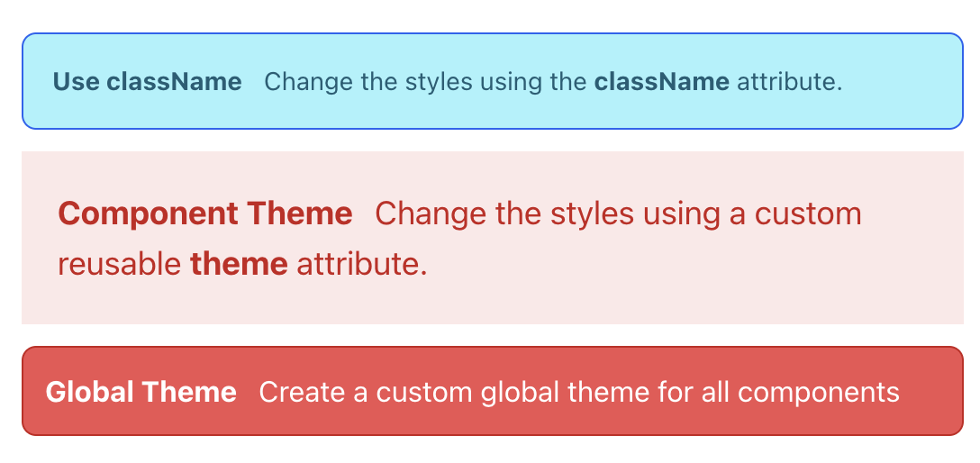Click the bold "className" word in the description
Screen dimensions: 980x463
[x=661, y=82]
